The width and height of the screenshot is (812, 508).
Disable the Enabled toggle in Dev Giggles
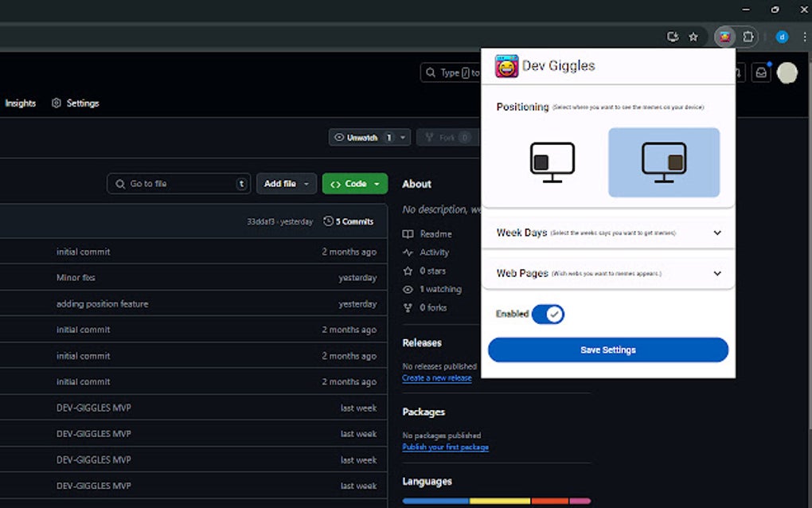548,314
